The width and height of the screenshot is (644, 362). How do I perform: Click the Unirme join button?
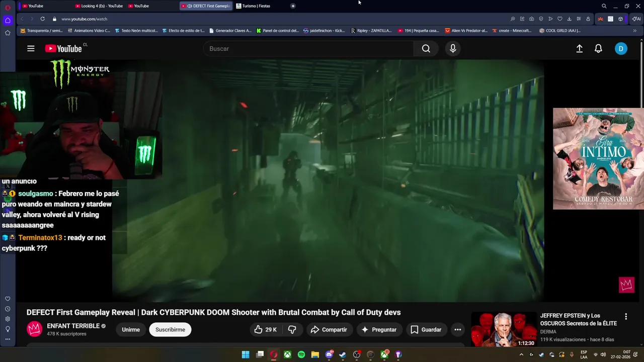point(131,330)
